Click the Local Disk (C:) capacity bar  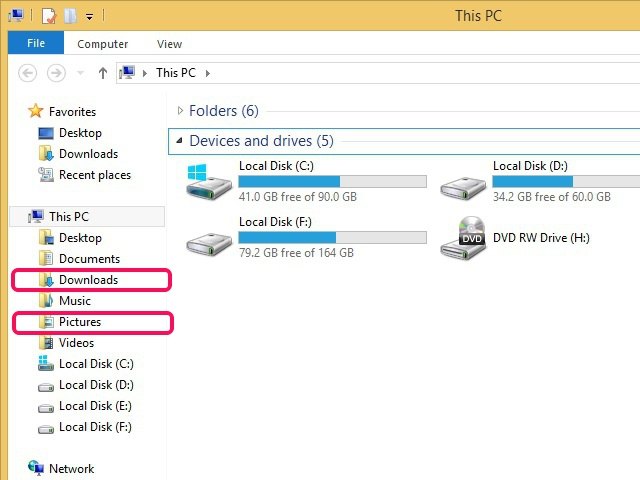click(x=333, y=181)
